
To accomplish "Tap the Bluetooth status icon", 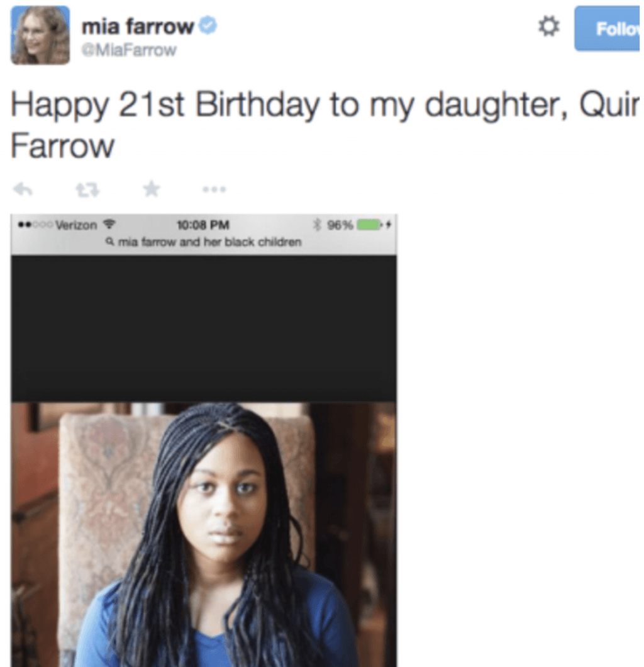I will click(x=317, y=224).
